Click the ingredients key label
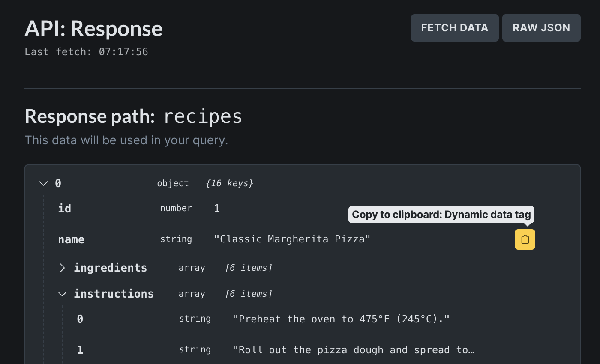This screenshot has width=600, height=364. 110,268
